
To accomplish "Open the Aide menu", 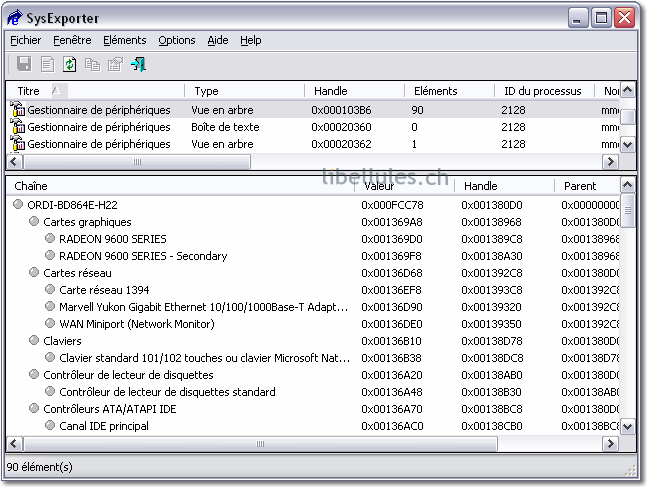I will pos(217,40).
